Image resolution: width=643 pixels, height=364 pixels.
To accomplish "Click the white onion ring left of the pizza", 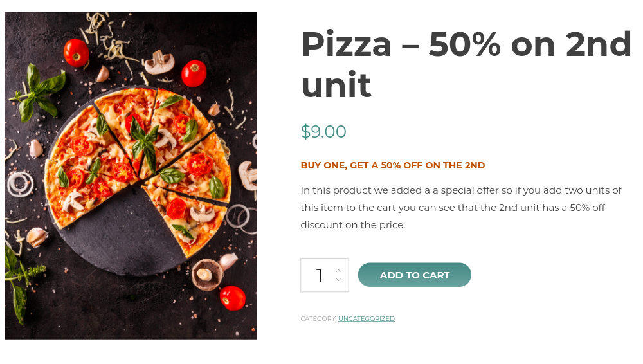I will tap(20, 183).
